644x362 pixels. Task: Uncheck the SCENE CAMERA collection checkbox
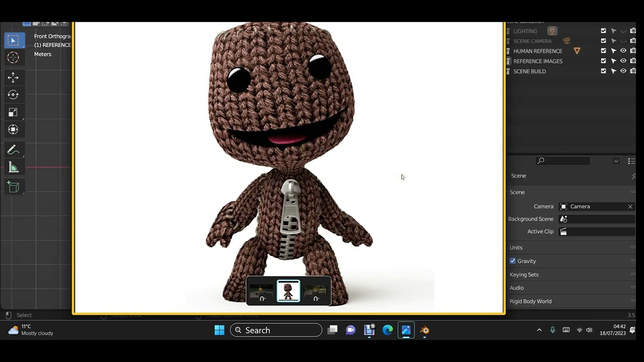pos(604,41)
